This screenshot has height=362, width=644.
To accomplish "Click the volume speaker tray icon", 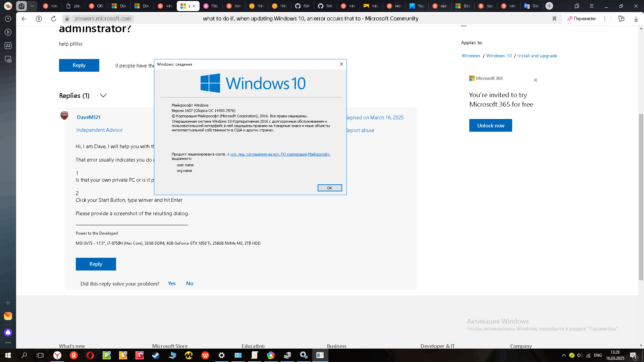I will point(580,355).
